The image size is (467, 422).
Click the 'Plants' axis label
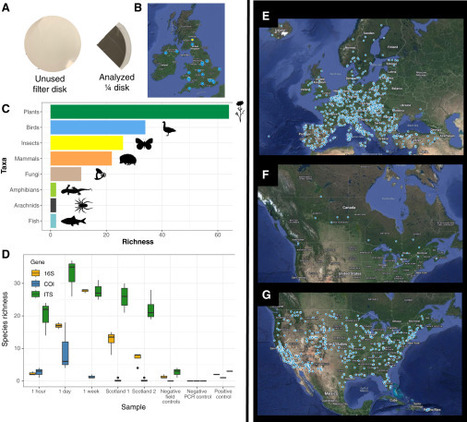coord(31,112)
